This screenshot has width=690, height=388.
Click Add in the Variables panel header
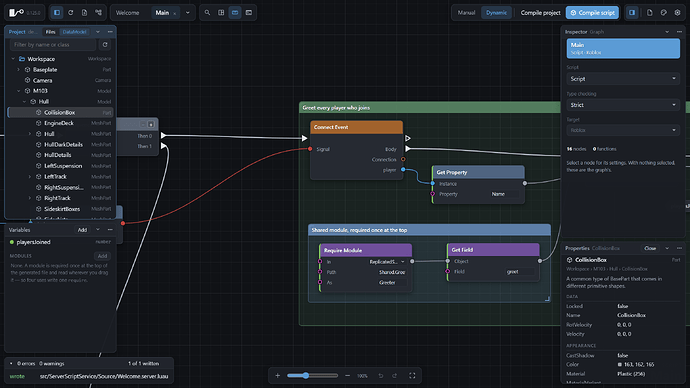[82, 230]
